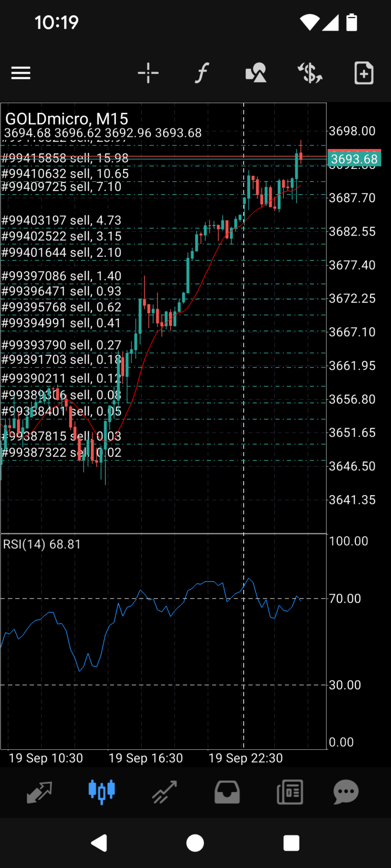Screen dimensions: 391x868
Task: Open the Trade tab
Action: click(164, 792)
